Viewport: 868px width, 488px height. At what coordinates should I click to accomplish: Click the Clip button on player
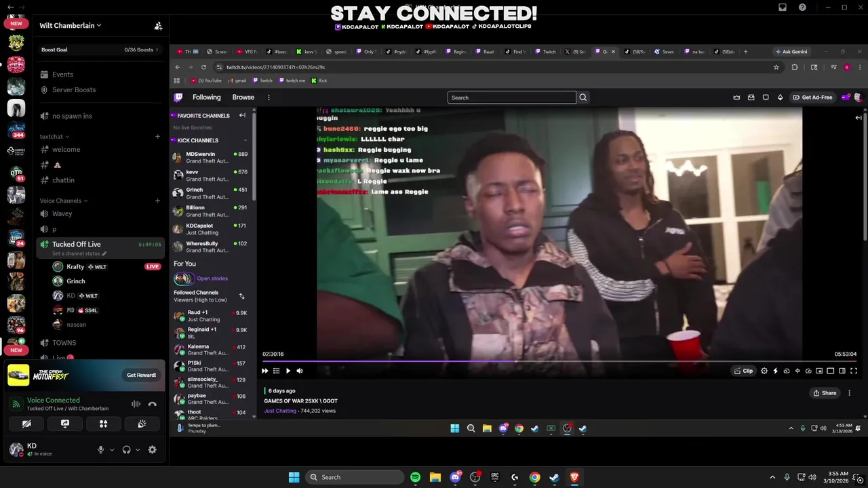pyautogui.click(x=744, y=371)
